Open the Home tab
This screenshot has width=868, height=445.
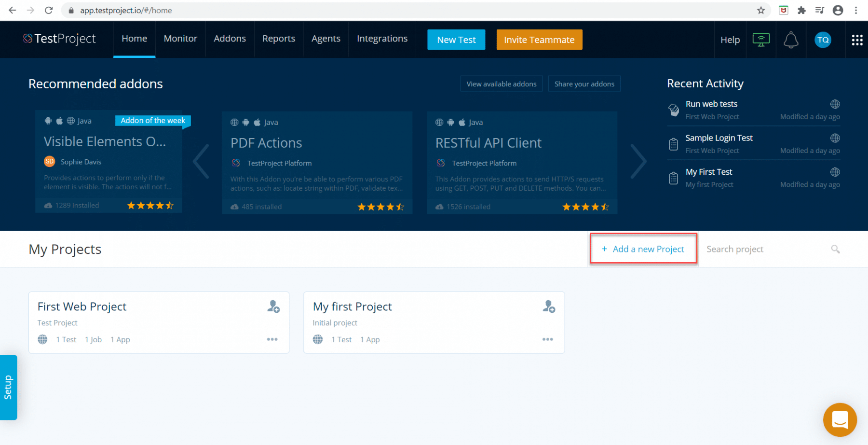(x=134, y=39)
